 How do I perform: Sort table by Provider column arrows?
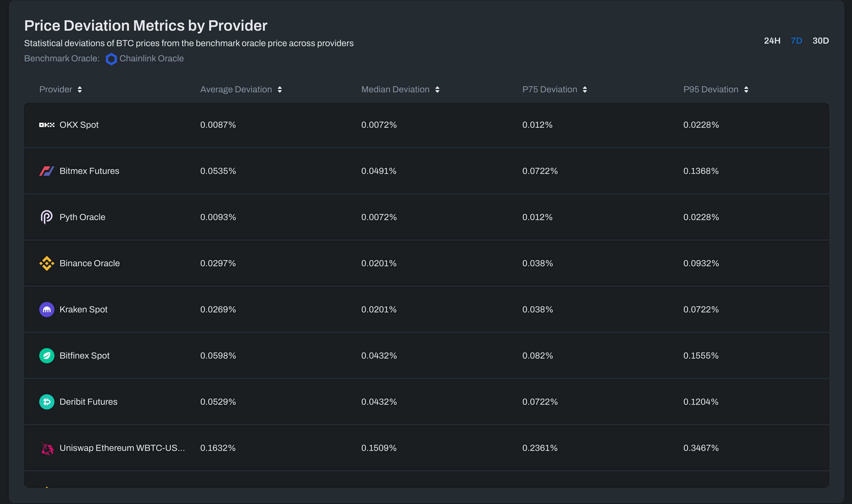[79, 89]
